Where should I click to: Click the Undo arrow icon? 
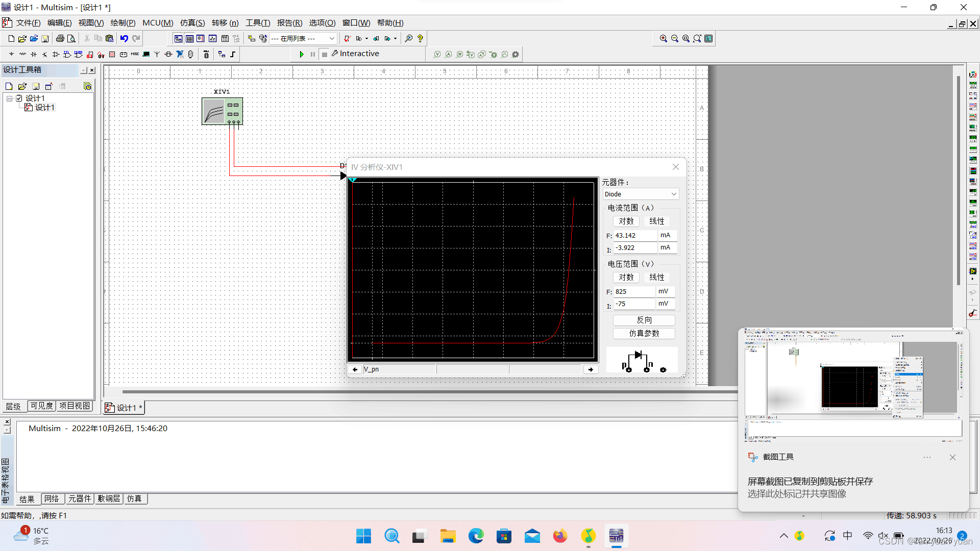[124, 38]
